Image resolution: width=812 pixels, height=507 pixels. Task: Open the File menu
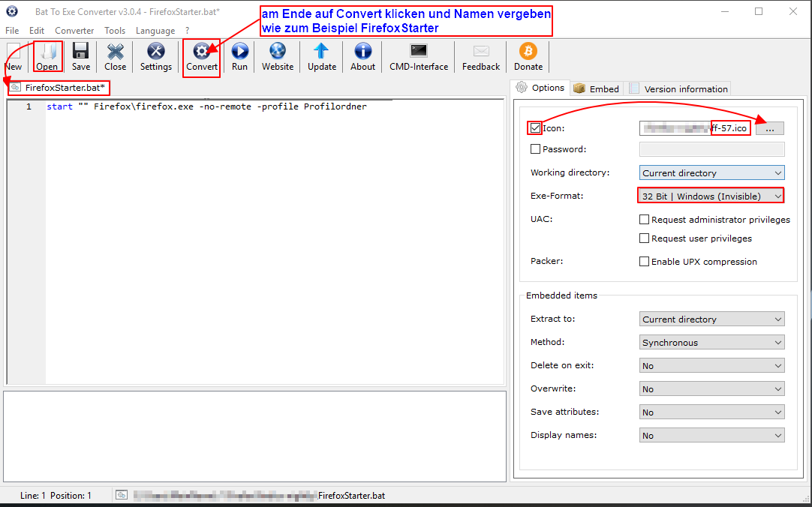click(x=12, y=31)
